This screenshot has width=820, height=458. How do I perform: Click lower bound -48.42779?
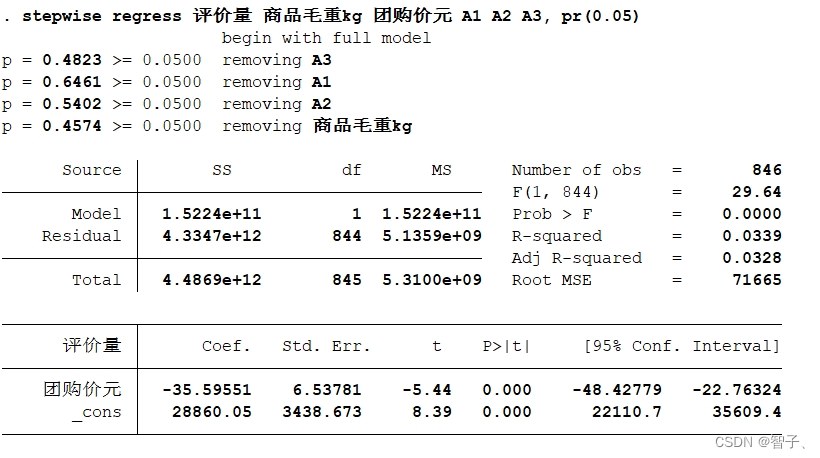(617, 390)
